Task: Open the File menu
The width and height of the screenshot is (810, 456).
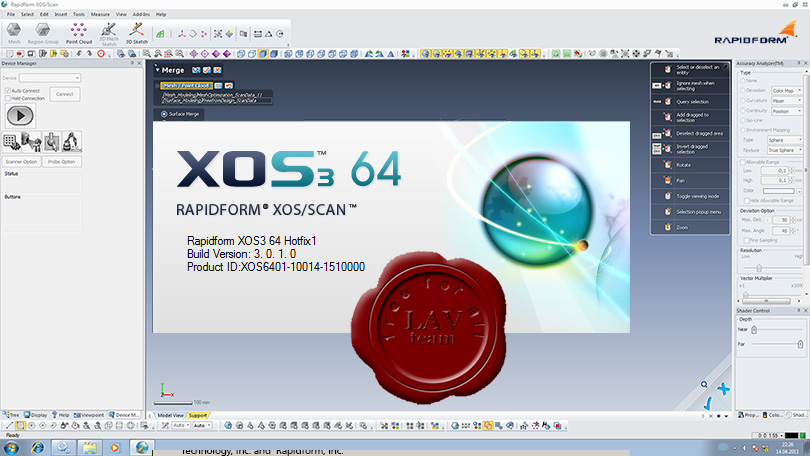Action: [x=11, y=14]
